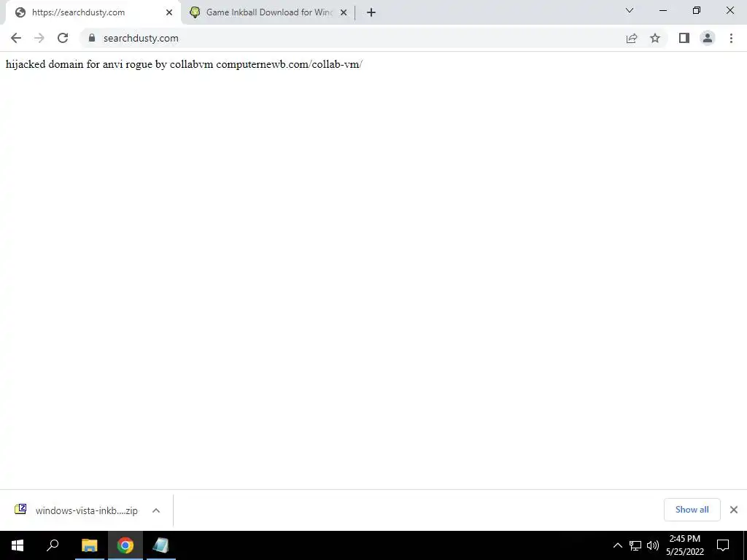Screen dimensions: 747x560
Task: Open the notification center
Action: [x=723, y=545]
